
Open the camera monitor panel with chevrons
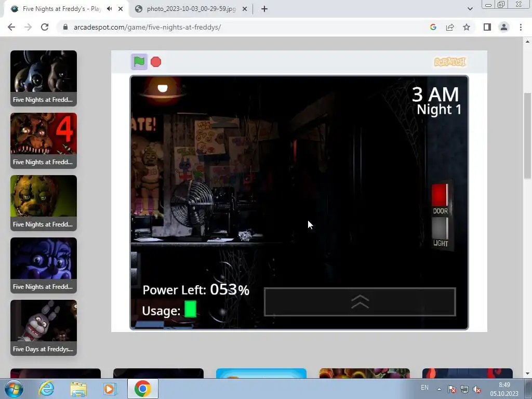coord(360,302)
